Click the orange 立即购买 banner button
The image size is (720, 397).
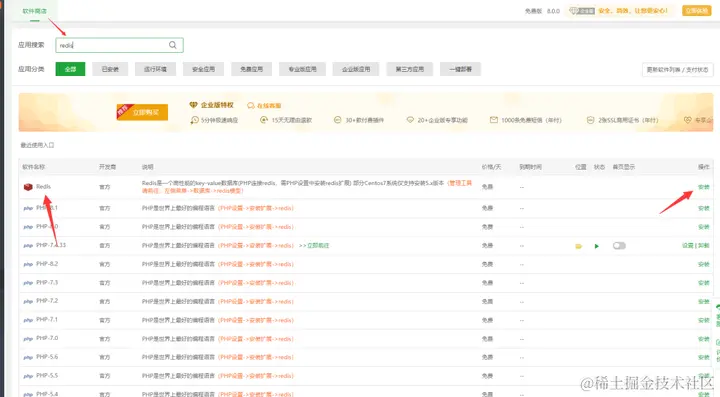(142, 112)
